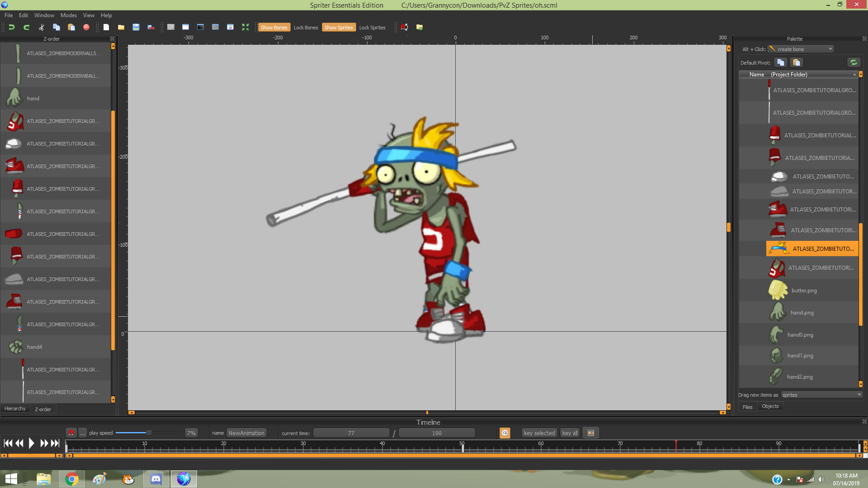The width and height of the screenshot is (868, 488).
Task: Click the color wheel window icon
Action: click(x=230, y=27)
